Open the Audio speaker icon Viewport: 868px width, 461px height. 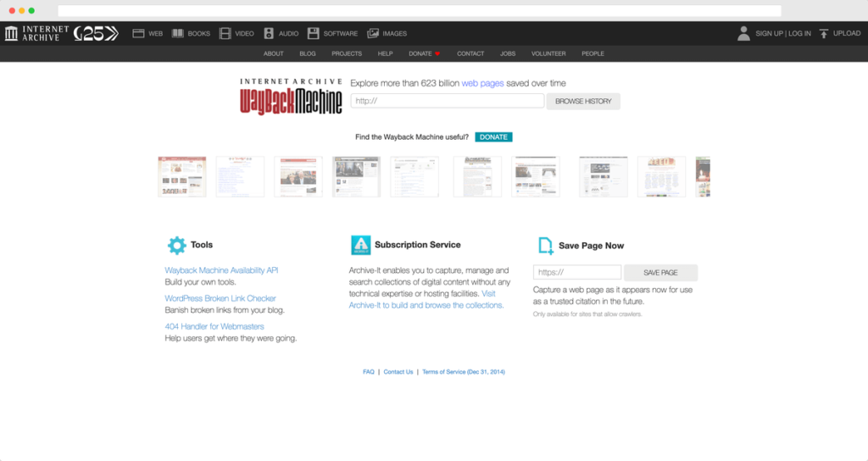click(269, 34)
